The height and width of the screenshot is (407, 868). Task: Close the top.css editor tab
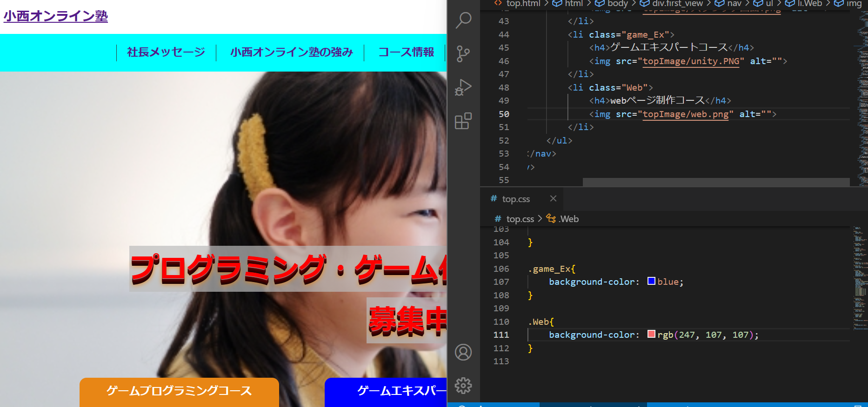(553, 198)
